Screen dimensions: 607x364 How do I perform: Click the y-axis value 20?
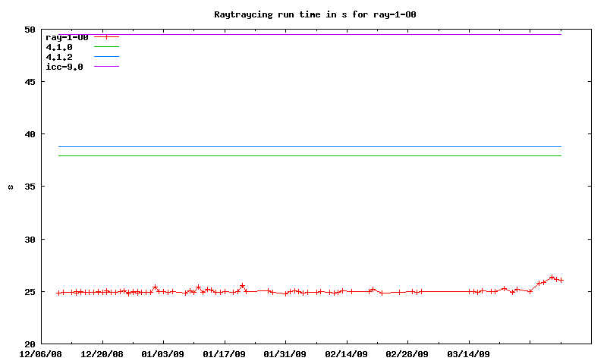tap(30, 344)
